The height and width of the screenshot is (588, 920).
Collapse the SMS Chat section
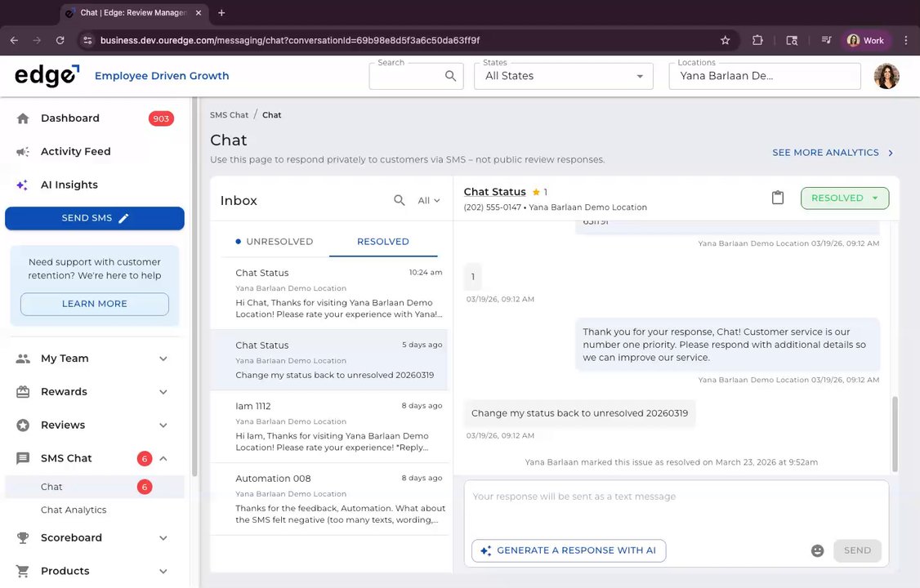tap(163, 458)
